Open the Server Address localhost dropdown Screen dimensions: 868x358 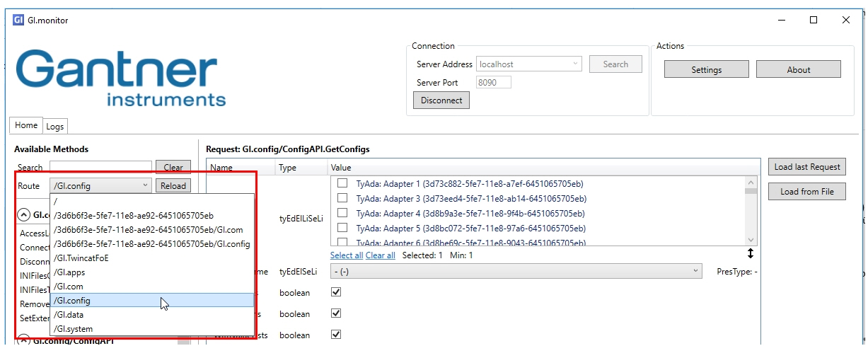point(529,64)
